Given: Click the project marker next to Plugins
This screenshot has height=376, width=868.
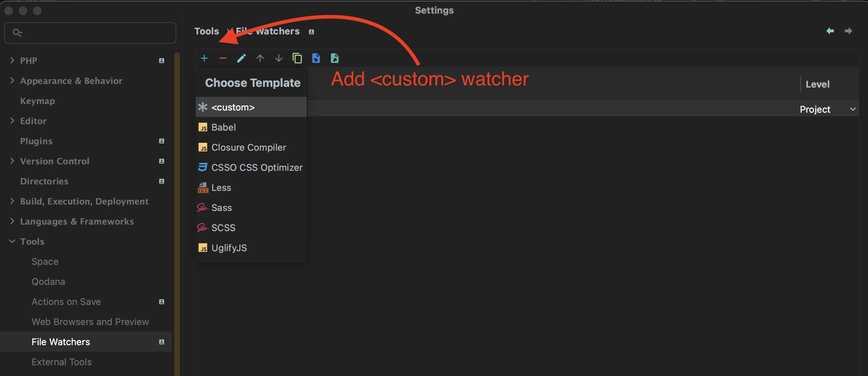Looking at the screenshot, I should click(162, 141).
